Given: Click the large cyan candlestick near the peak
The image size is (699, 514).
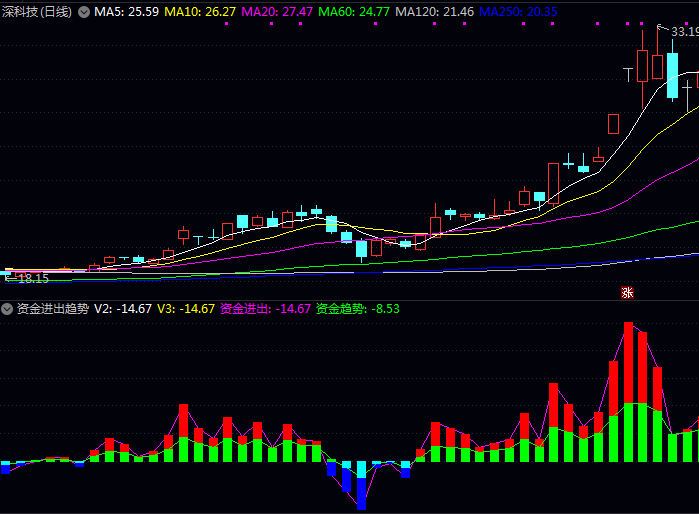Looking at the screenshot, I should pos(672,76).
